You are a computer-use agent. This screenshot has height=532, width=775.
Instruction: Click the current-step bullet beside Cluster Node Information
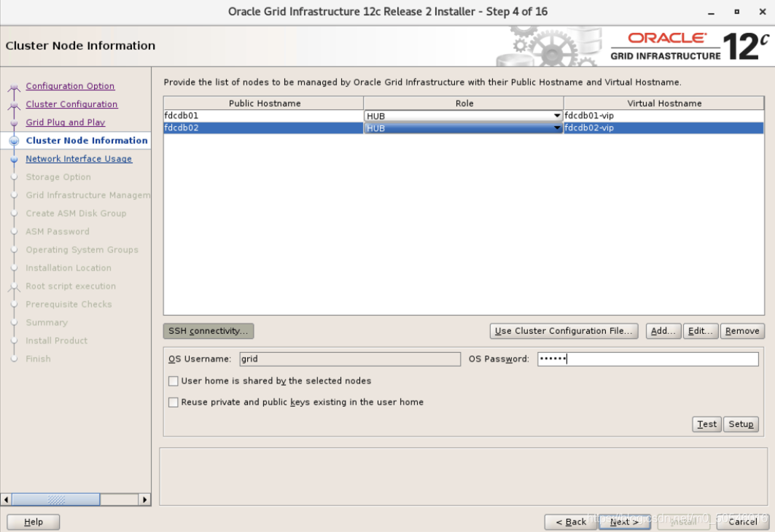point(14,141)
